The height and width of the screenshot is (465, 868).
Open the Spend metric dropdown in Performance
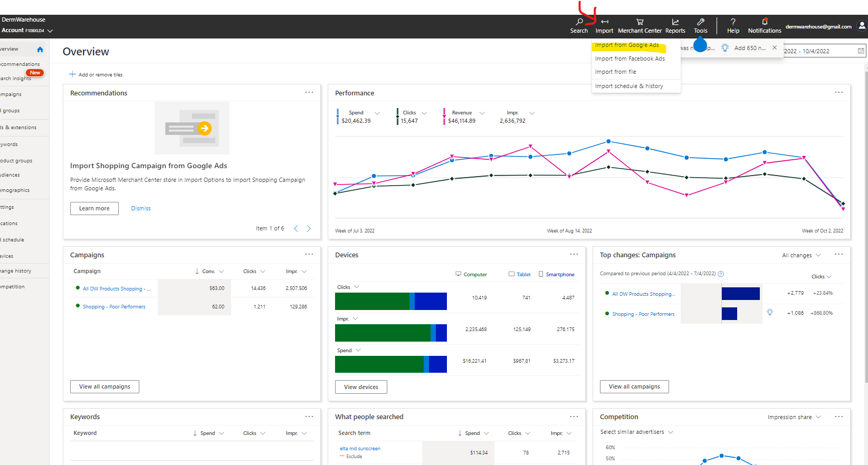click(x=377, y=113)
